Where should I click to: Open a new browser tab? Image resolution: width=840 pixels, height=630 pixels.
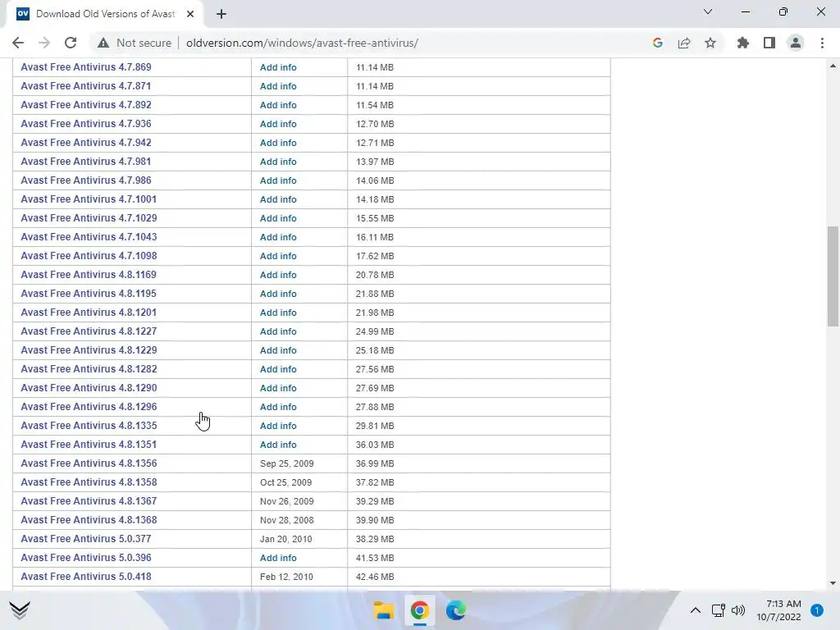(221, 14)
